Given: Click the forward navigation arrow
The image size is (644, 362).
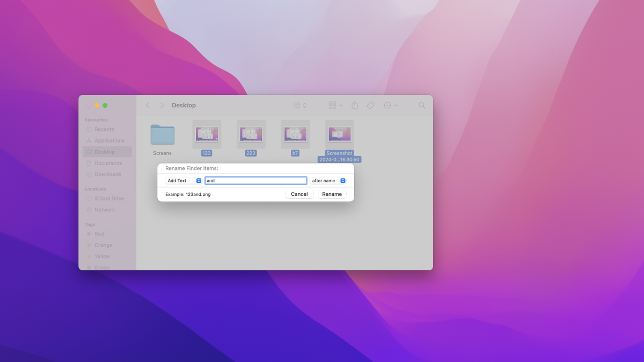Looking at the screenshot, I should tap(162, 105).
